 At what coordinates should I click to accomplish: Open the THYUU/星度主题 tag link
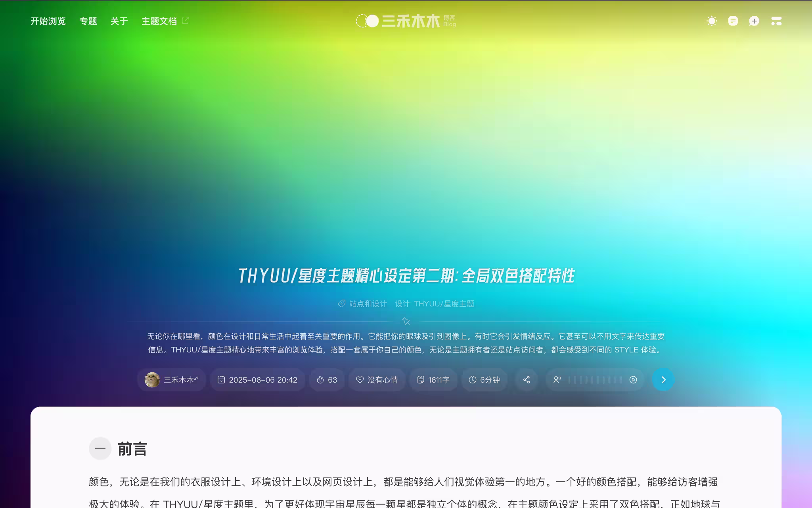pos(444,304)
